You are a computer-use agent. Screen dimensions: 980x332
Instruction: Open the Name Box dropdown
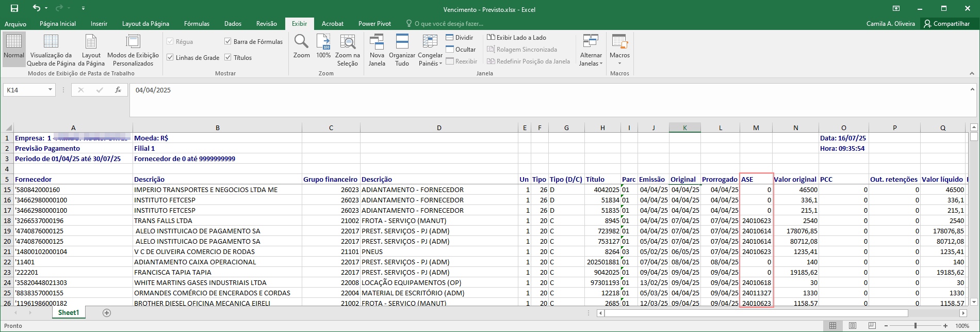[x=50, y=90]
